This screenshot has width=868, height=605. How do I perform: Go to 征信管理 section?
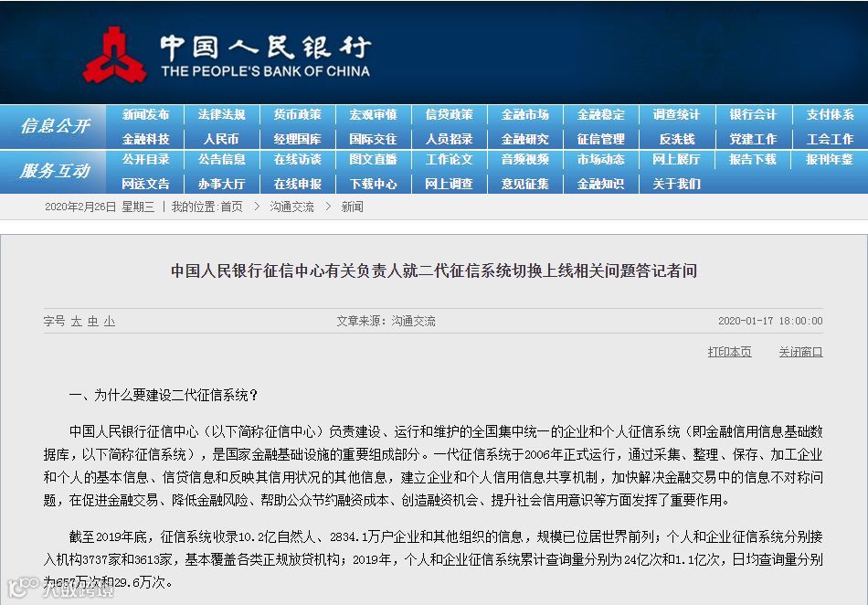600,139
